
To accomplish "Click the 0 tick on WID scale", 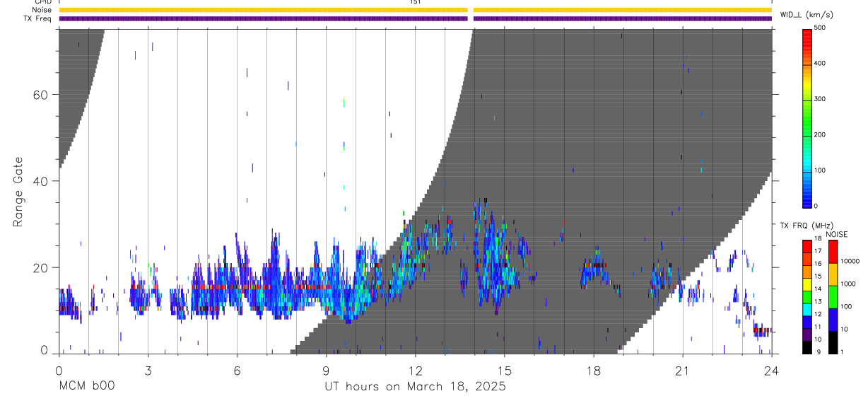I will point(816,206).
